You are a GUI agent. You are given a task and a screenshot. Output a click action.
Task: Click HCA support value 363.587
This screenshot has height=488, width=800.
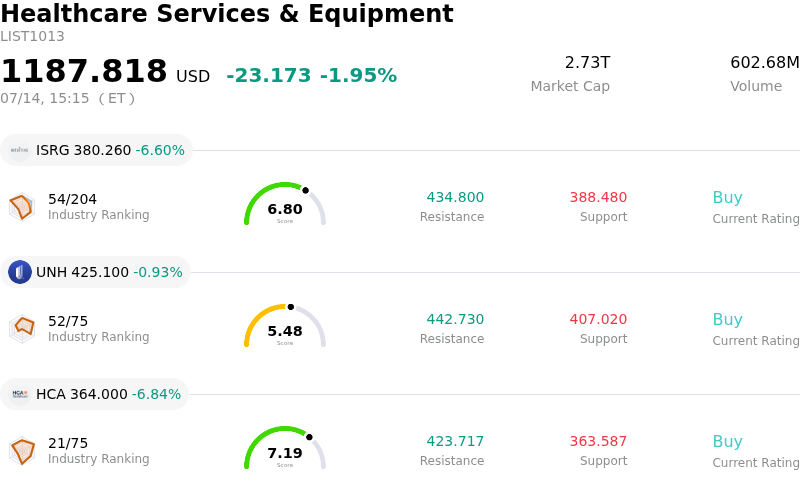pos(598,441)
